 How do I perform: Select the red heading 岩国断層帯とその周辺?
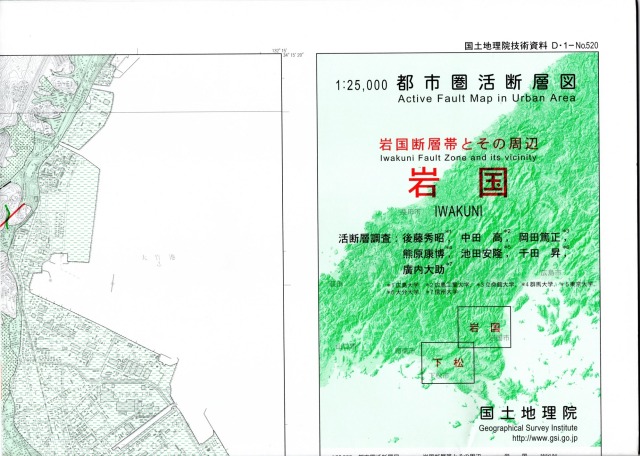pos(458,144)
